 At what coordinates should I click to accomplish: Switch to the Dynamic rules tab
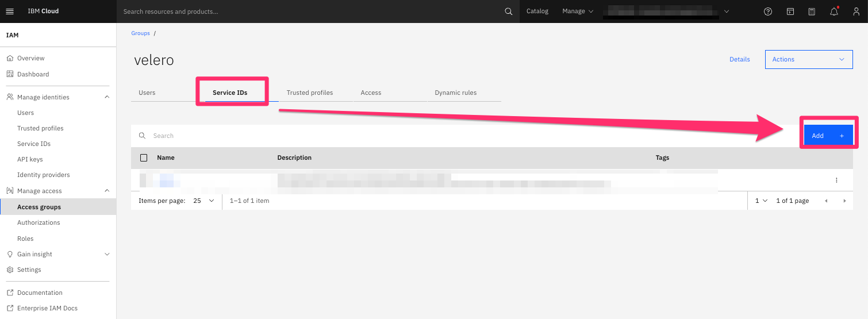pyautogui.click(x=455, y=93)
